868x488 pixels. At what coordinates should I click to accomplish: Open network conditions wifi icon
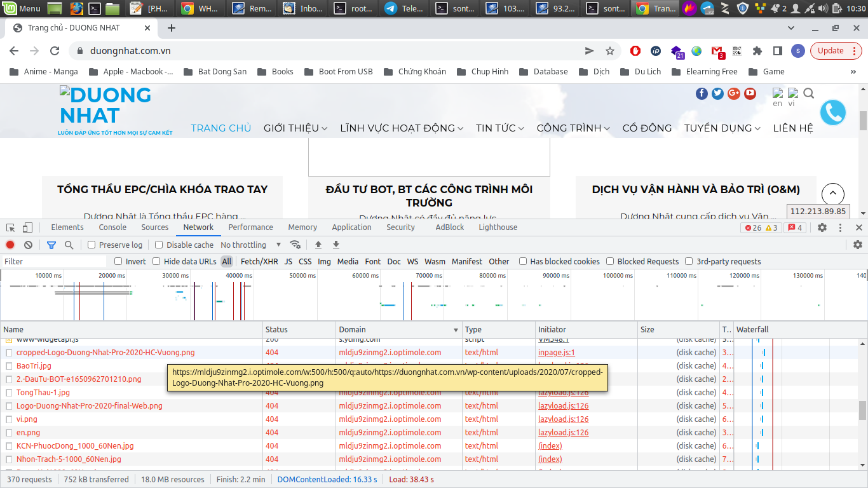coord(295,245)
